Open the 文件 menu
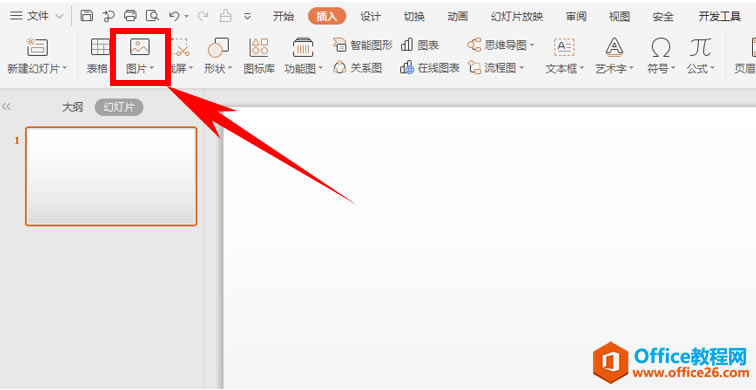The height and width of the screenshot is (390, 756). coord(37,16)
